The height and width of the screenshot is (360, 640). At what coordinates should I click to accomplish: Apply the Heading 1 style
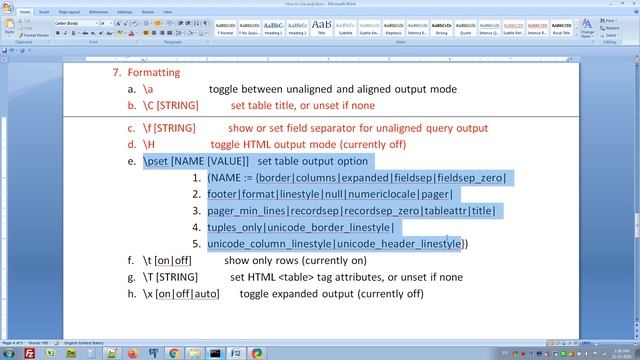[273, 28]
